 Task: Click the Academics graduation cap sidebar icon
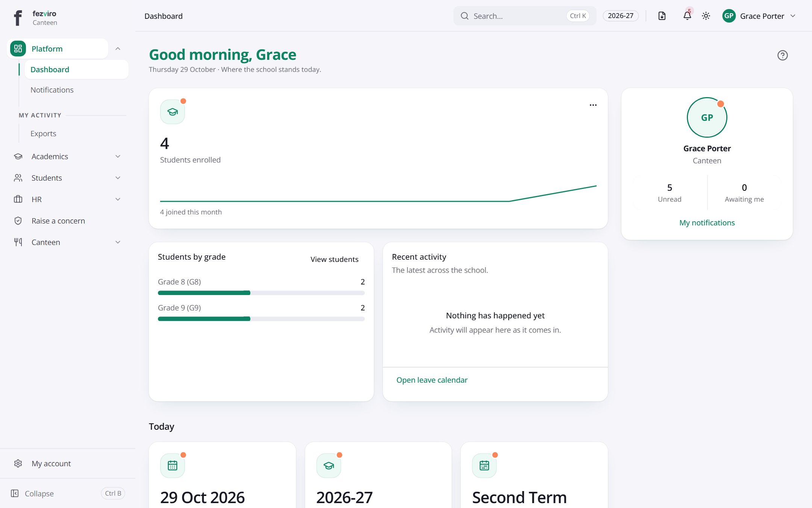point(18,157)
